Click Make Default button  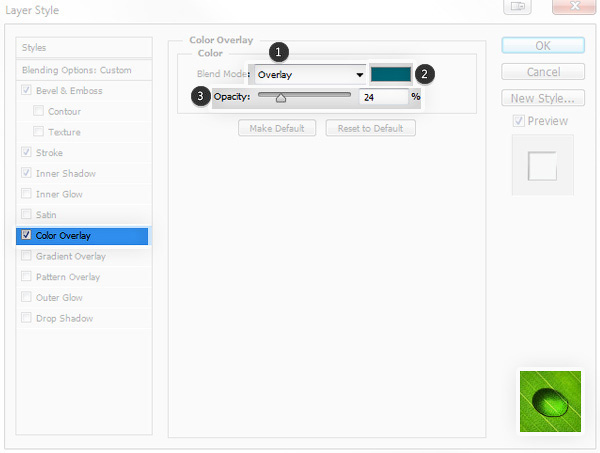click(277, 128)
